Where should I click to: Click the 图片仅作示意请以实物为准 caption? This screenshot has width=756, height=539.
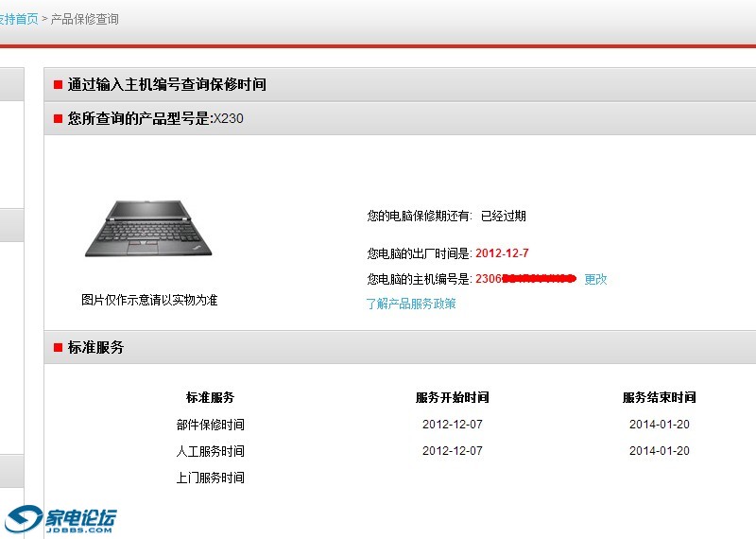pyautogui.click(x=149, y=300)
